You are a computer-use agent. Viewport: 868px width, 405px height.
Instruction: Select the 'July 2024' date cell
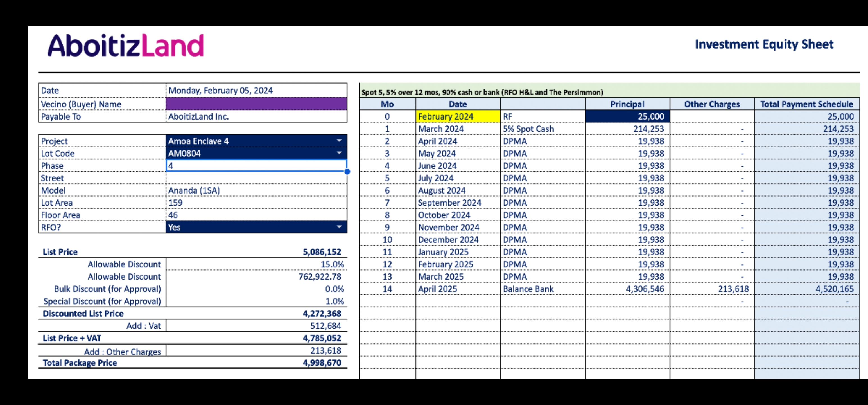pyautogui.click(x=458, y=178)
